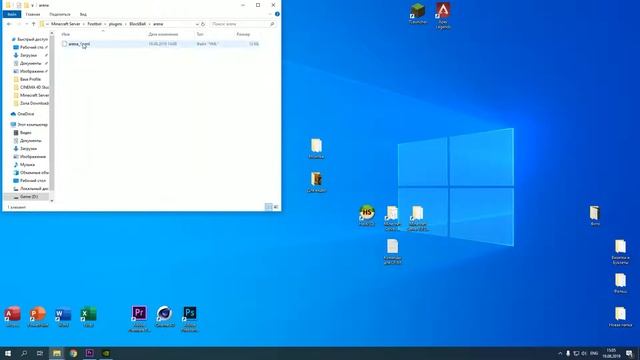The height and width of the screenshot is (360, 640).
Task: Sort files by Дата изменения column
Action: click(x=163, y=34)
